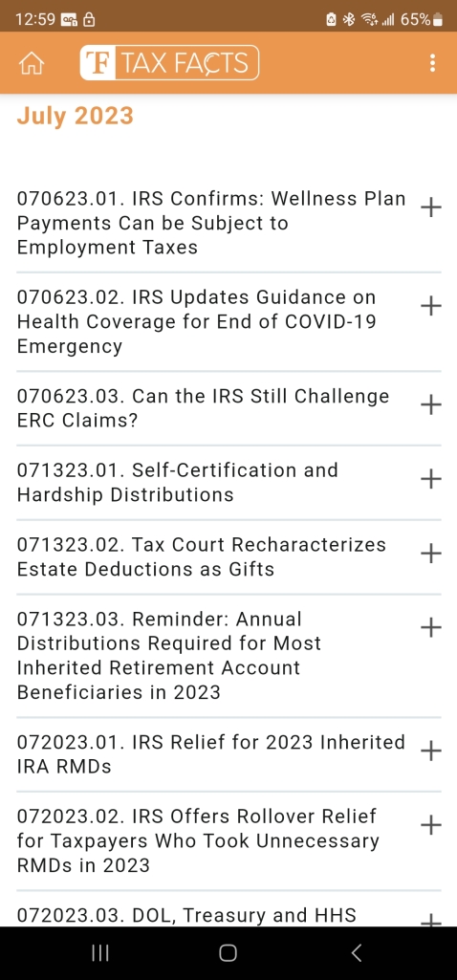Expand Rollover Relief Unnecessary RMDs plus
This screenshot has height=980, width=457.
[x=431, y=826]
